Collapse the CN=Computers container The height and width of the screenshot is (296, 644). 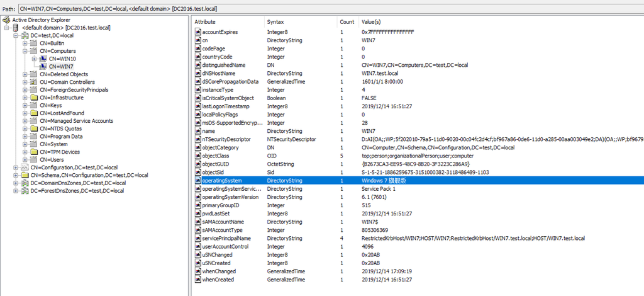point(25,51)
